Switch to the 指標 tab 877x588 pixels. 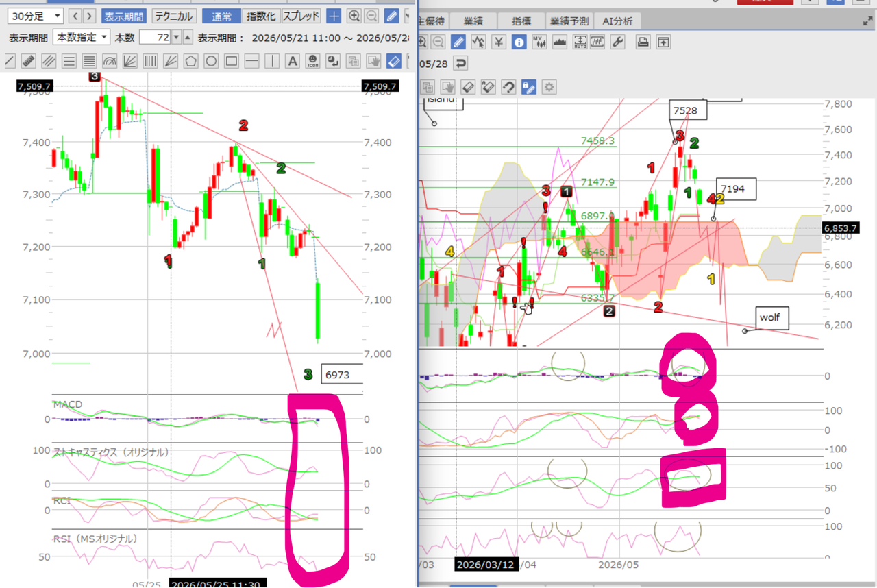(x=520, y=21)
